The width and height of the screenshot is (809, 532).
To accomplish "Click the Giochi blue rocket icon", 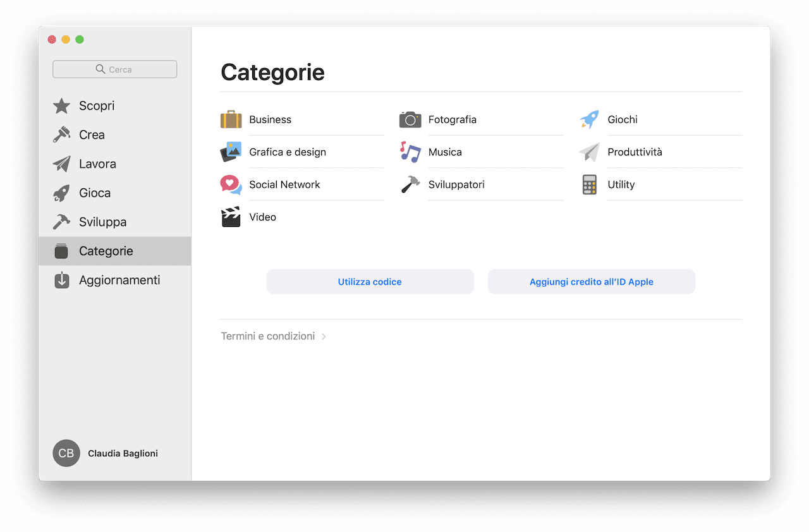I will pyautogui.click(x=590, y=119).
